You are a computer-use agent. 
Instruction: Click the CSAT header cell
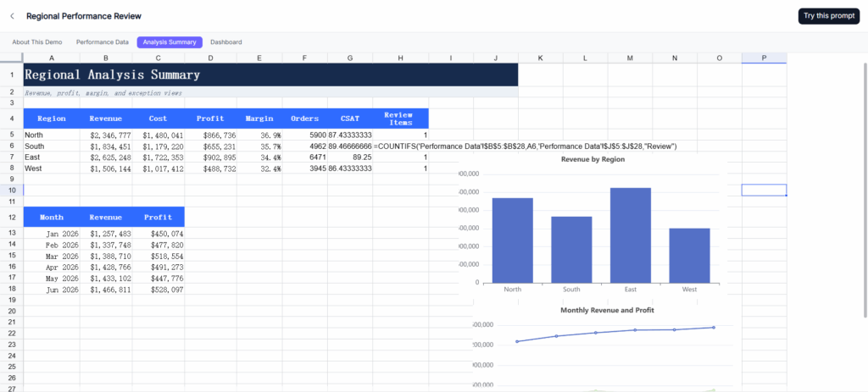350,119
